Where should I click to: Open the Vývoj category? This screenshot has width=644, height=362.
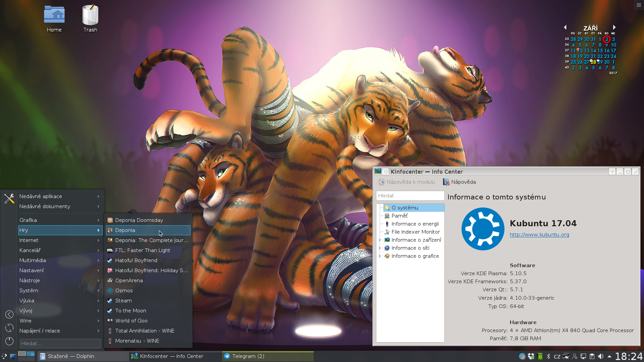click(x=60, y=311)
